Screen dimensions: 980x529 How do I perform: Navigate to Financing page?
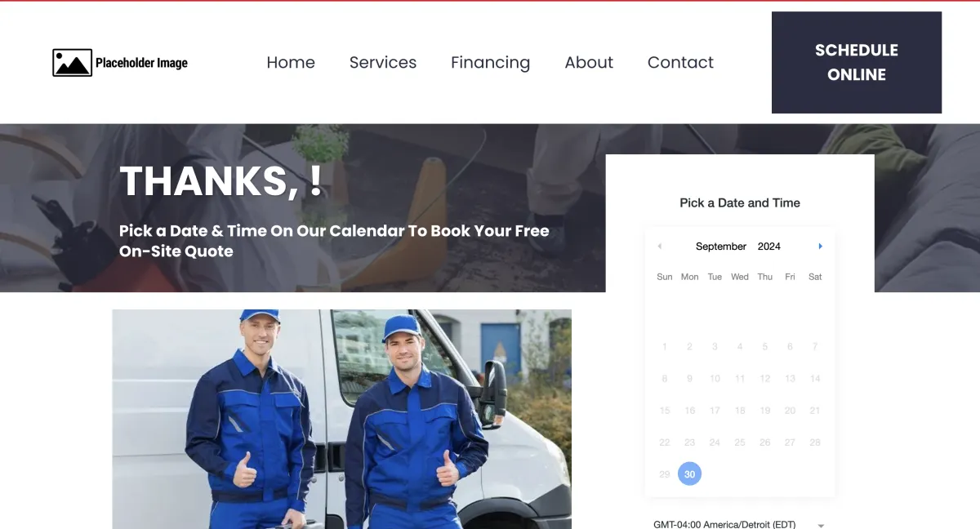(x=490, y=63)
